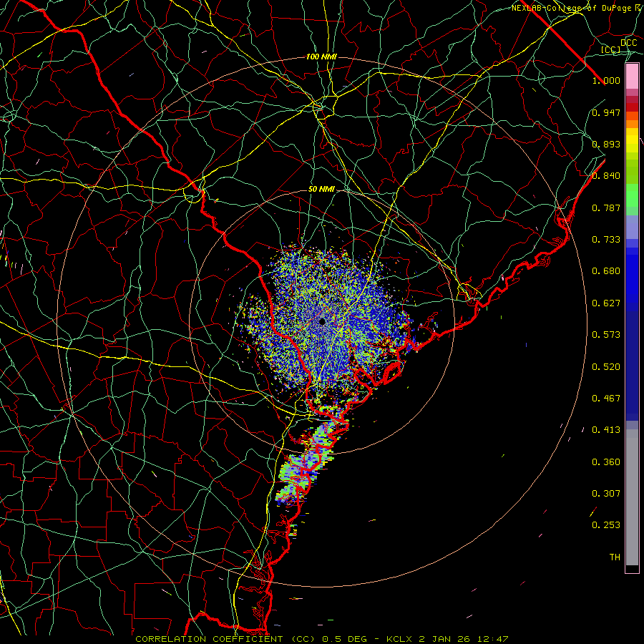Click the 0.573 legend value
Screen dimensions: 644x644
[606, 335]
